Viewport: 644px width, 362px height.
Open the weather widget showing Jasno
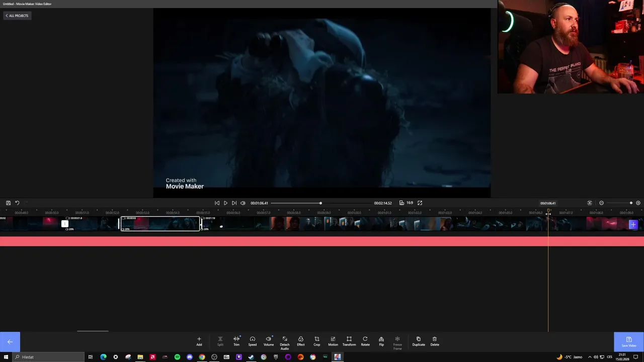569,357
